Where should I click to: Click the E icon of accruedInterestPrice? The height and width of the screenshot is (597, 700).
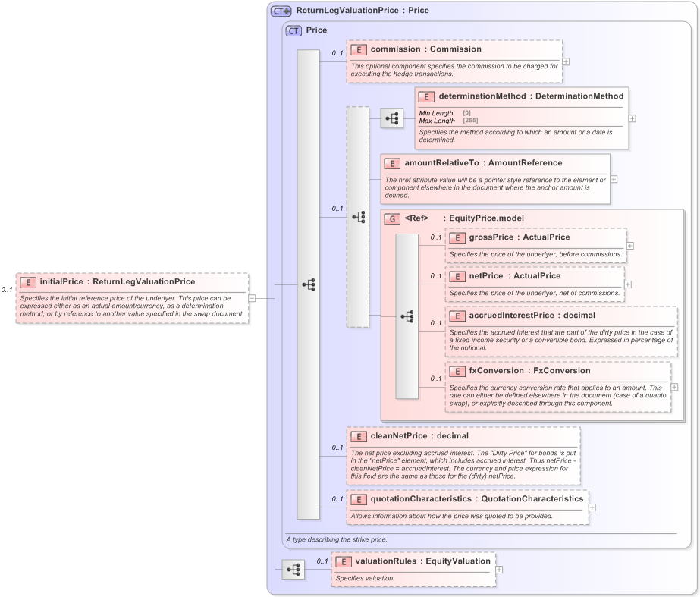click(457, 316)
